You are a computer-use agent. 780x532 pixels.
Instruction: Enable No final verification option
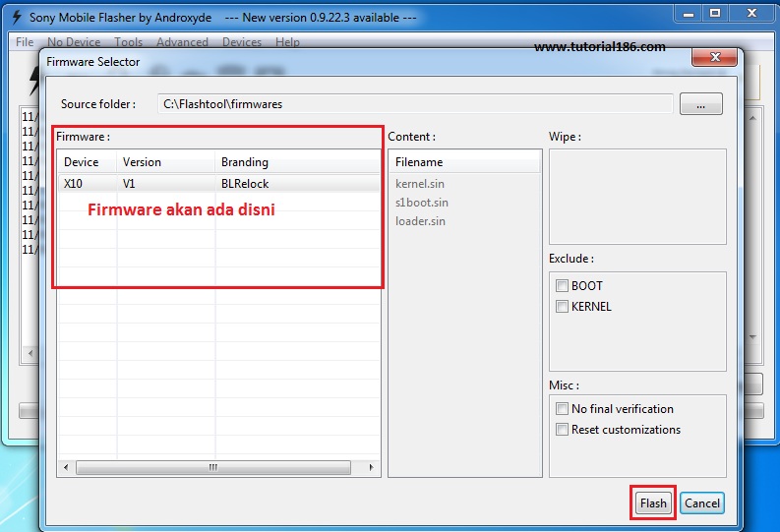tap(562, 409)
